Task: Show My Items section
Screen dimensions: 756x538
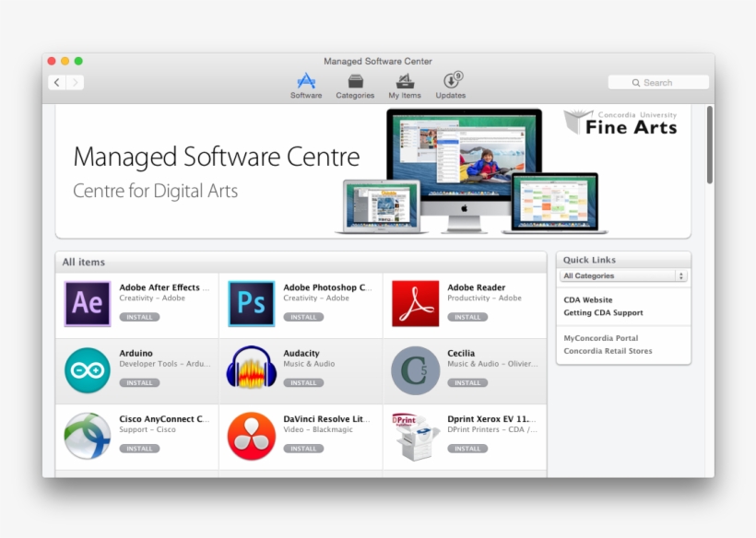Action: point(404,86)
